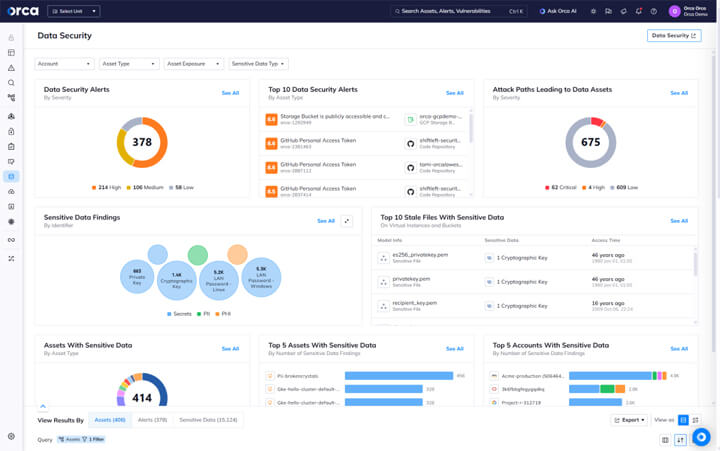This screenshot has height=451, width=720.
Task: Open the alerts warning triangle in sidebar
Action: (11, 68)
